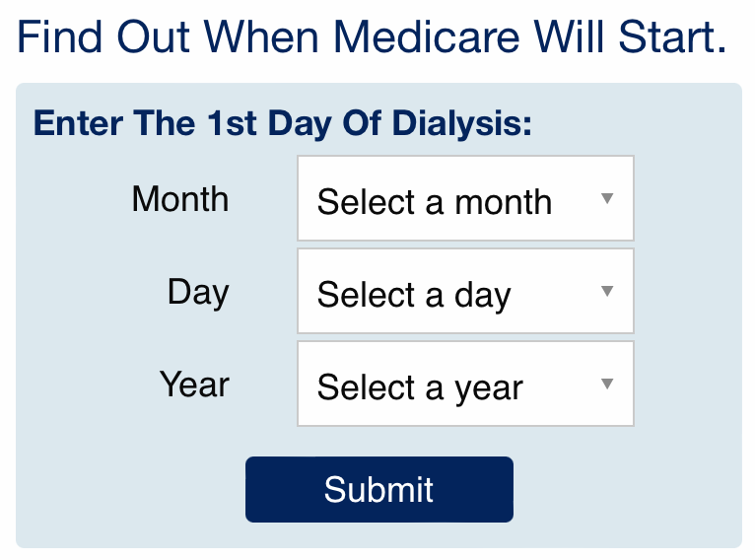Click the arrow icon in the year selector

607,384
